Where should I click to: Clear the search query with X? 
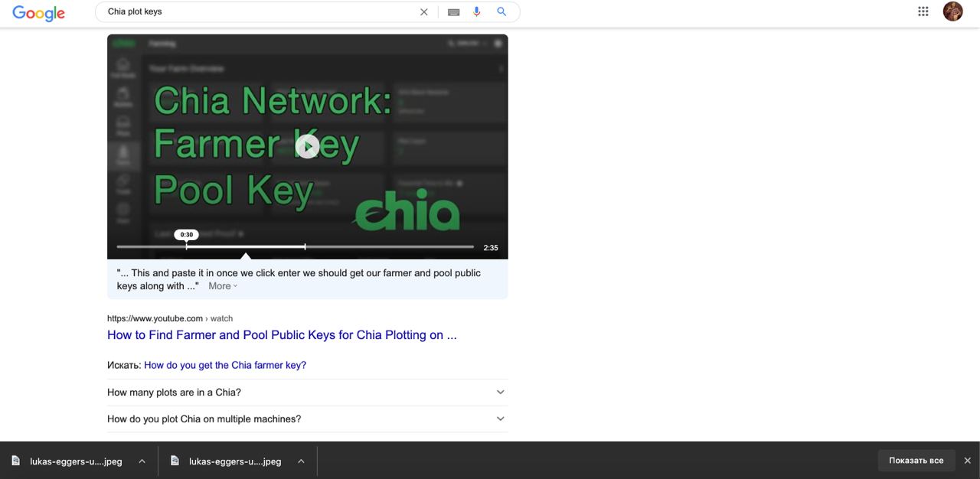tap(424, 11)
